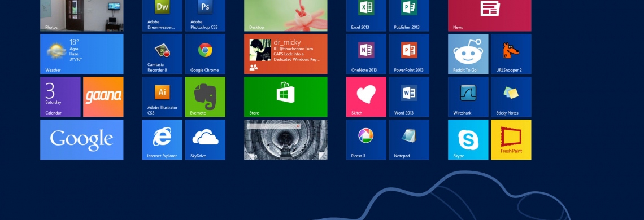Launch Picasa 3 tile
Viewport: 644px width, 220px height.
tap(366, 139)
